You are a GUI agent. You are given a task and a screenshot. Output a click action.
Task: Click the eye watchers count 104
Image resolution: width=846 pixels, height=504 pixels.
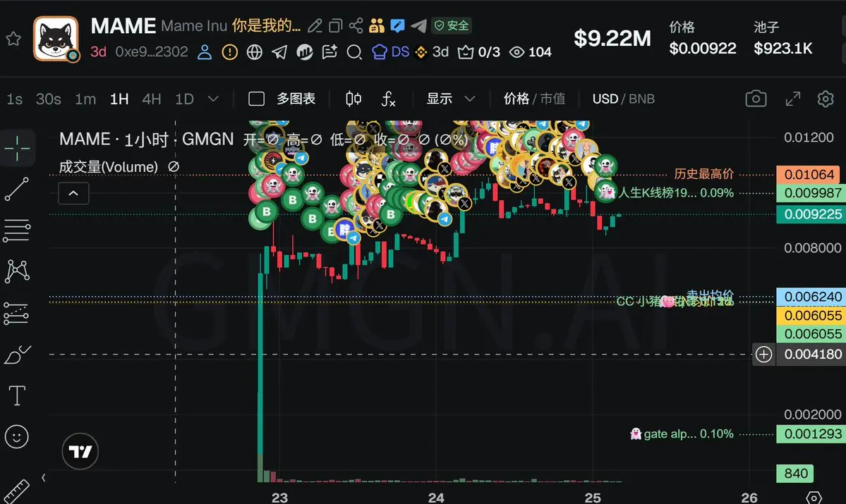click(531, 51)
